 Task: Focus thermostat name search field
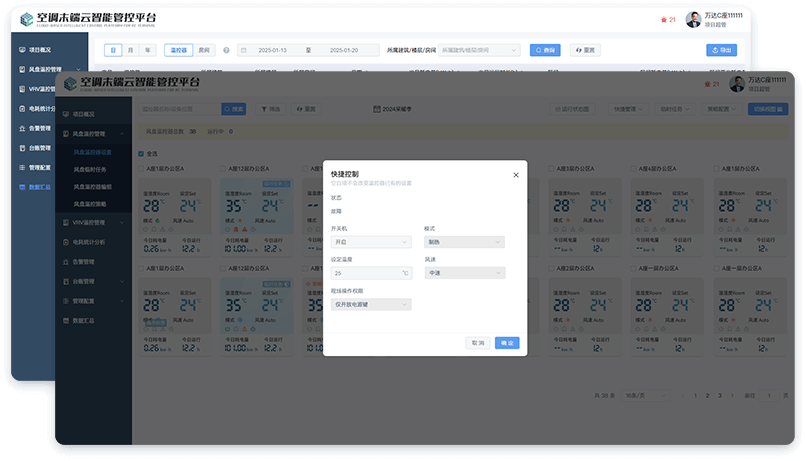[x=180, y=109]
